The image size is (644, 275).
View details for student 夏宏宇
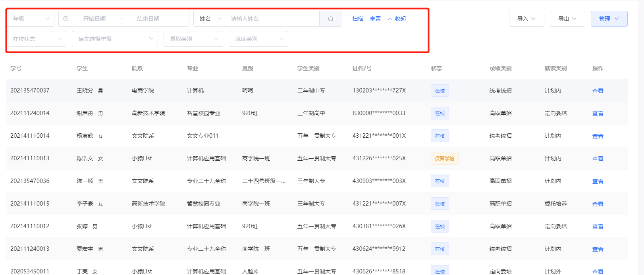(598, 249)
